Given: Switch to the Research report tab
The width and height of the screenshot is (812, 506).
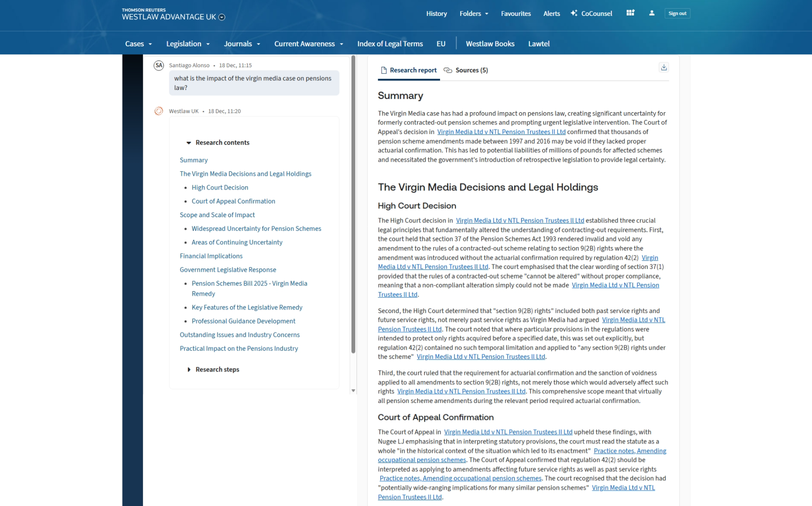Looking at the screenshot, I should click(x=409, y=70).
